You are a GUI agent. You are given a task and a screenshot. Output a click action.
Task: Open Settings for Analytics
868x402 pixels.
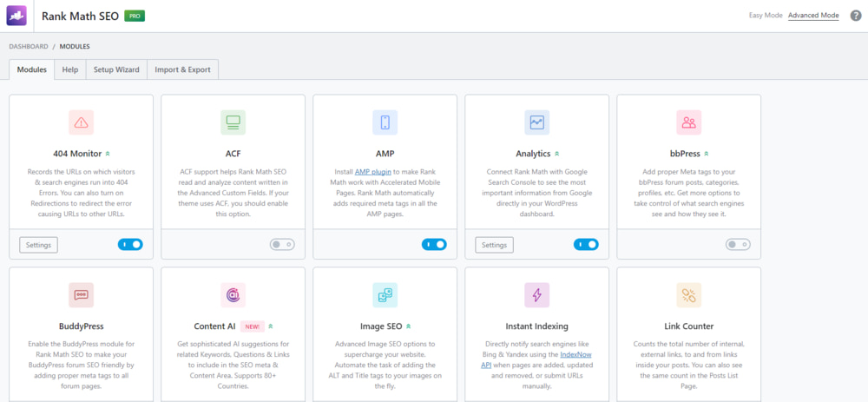click(x=495, y=245)
